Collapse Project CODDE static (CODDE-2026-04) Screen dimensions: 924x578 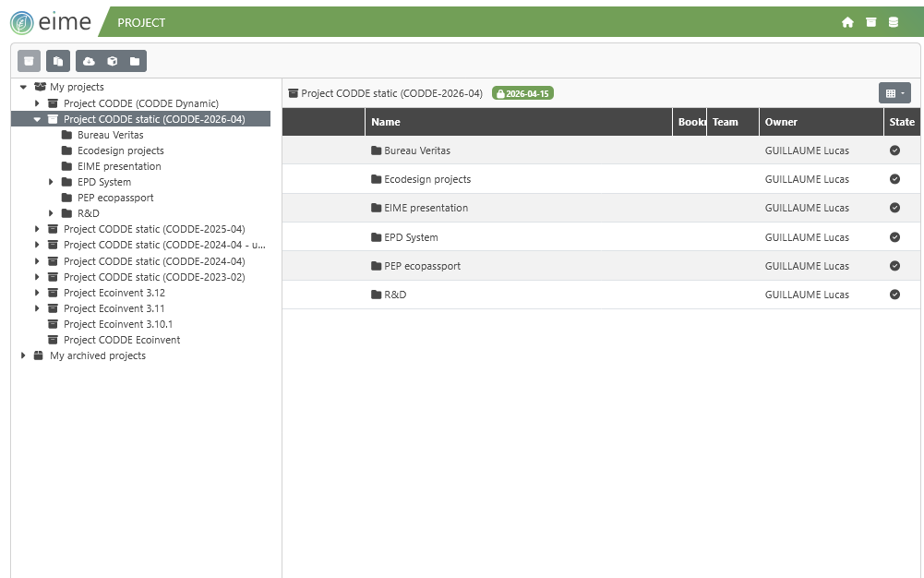(x=37, y=119)
